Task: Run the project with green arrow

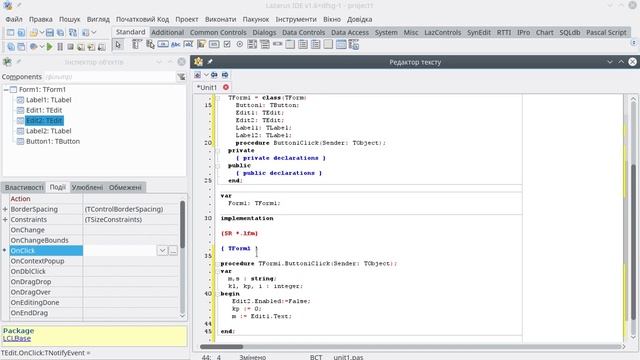Action: click(49, 47)
